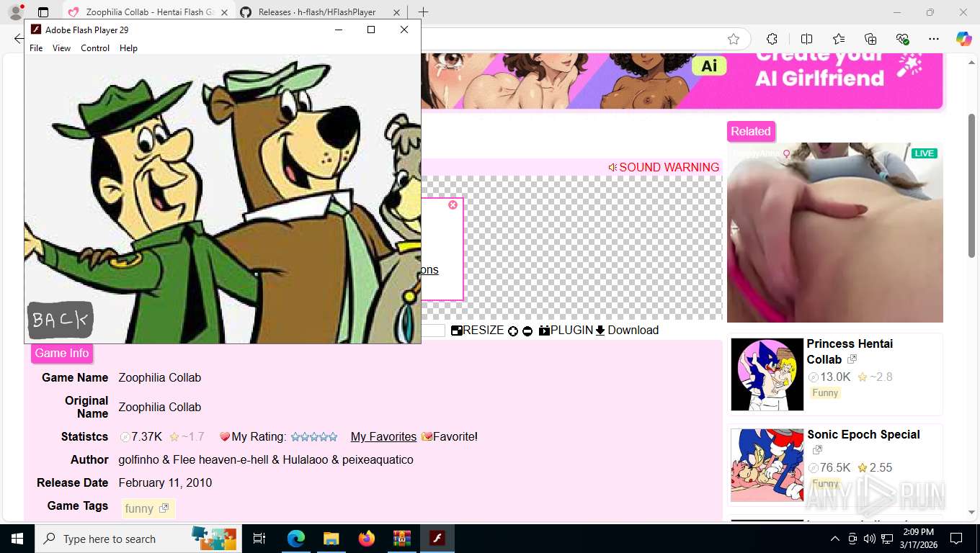Open external icon beside Princess Hentai Collab

coord(852,359)
